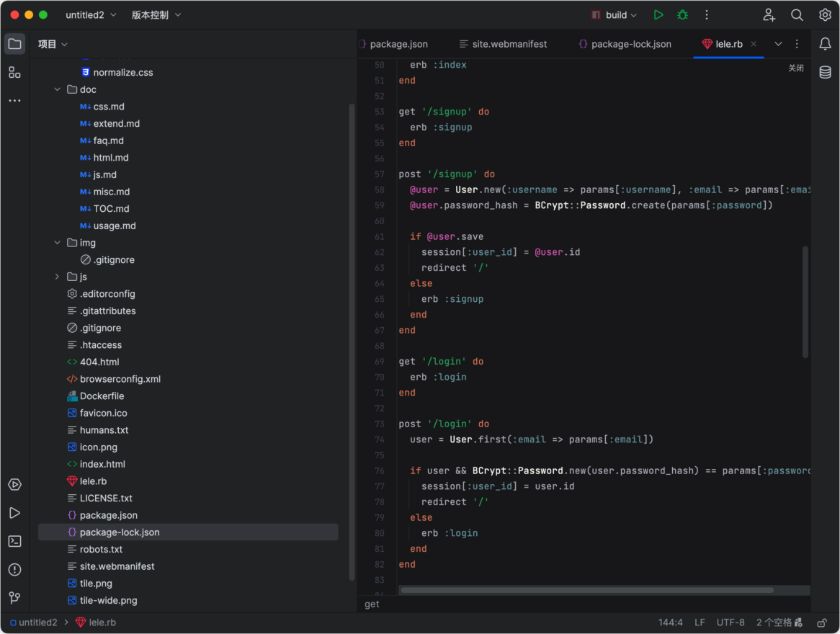Open IDE settings gear
Viewport: 840px width, 634px height.
pos(824,15)
